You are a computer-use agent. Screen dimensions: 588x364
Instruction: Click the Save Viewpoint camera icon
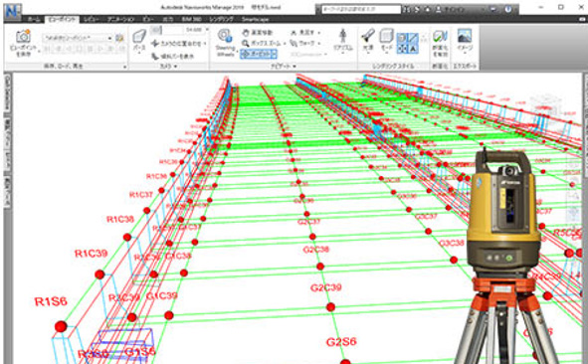tap(23, 37)
